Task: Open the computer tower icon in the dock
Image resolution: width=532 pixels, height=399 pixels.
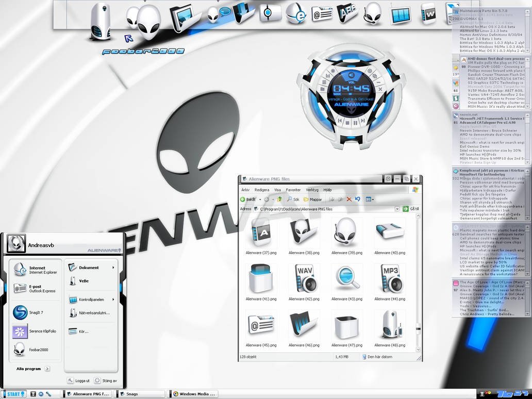Action: pos(101,22)
